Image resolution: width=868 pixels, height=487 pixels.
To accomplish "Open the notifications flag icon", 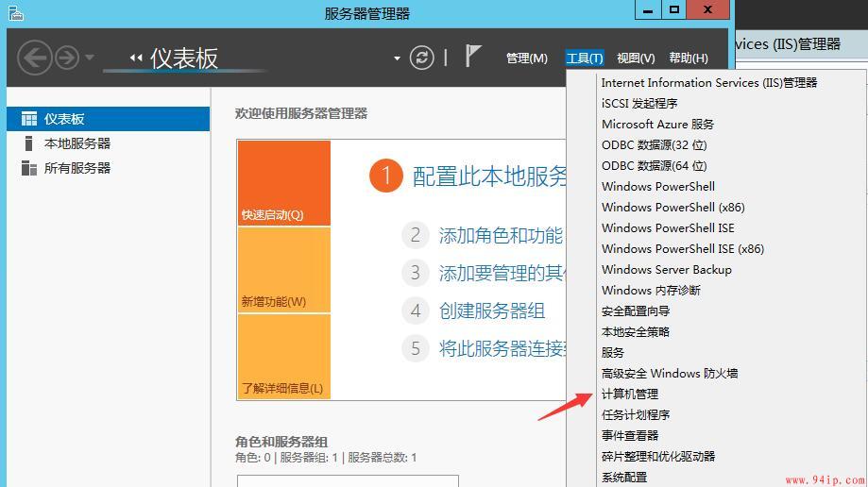I will point(472,56).
